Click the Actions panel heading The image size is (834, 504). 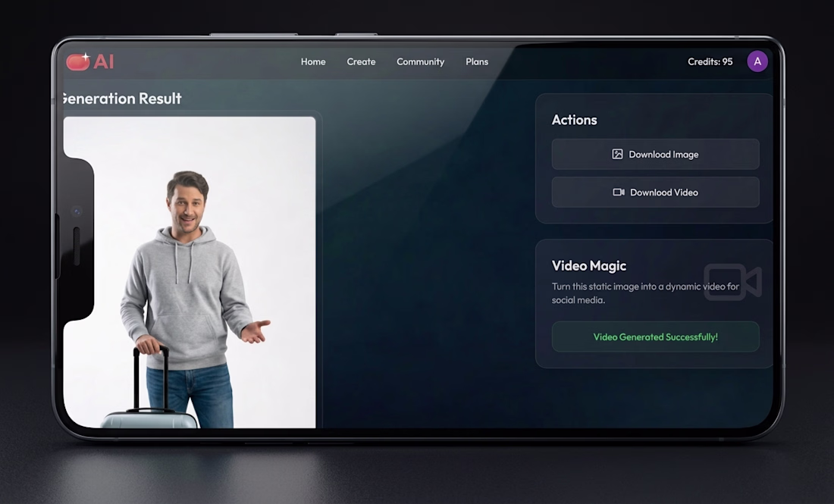[x=575, y=121]
